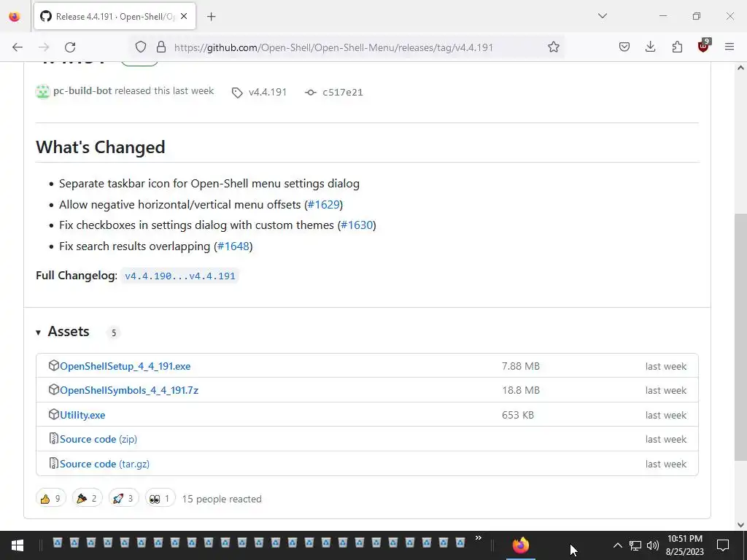Screen dimensions: 747x560
Task: Click the scrollbar up arrow
Action: coord(740,68)
